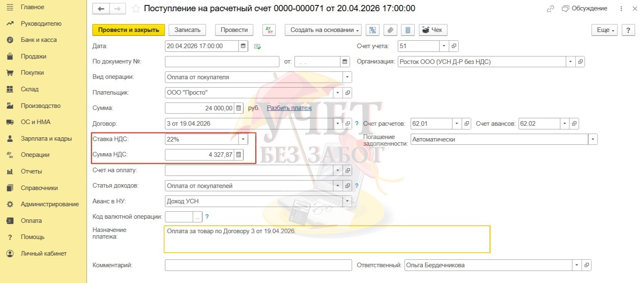The height and width of the screenshot is (283, 644).
Task: Open help with the ? toolbar button
Action: click(x=628, y=30)
